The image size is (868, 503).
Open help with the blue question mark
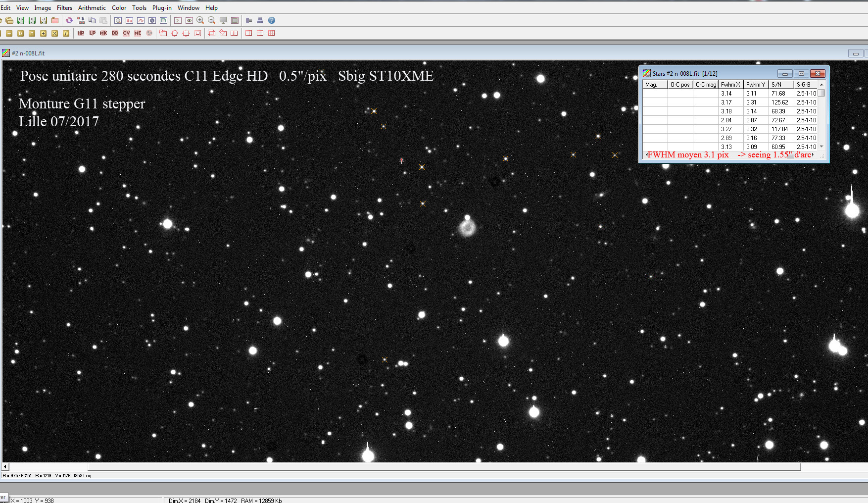272,20
